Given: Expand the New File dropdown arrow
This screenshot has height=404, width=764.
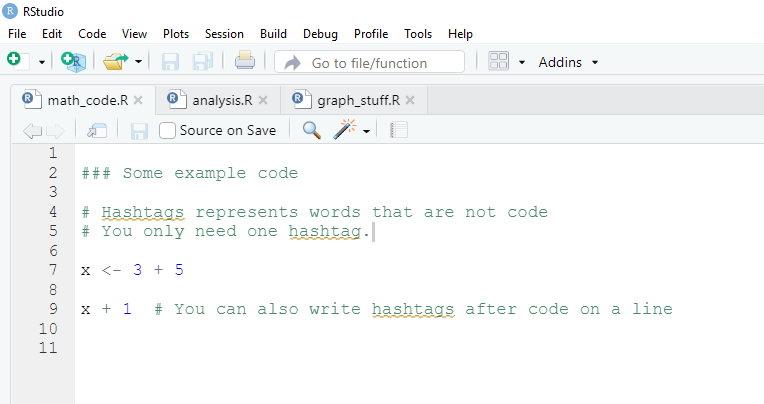Looking at the screenshot, I should coord(42,62).
